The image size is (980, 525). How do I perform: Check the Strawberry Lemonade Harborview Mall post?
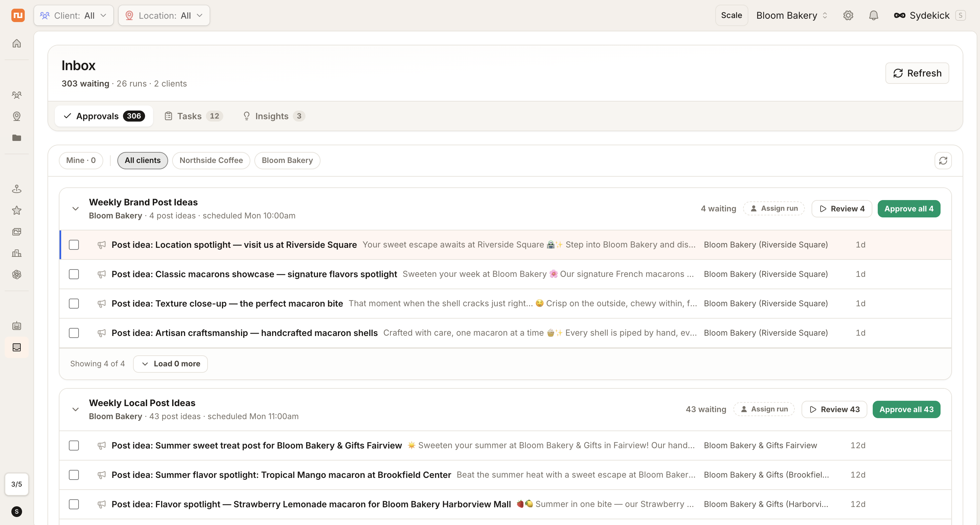tap(74, 504)
